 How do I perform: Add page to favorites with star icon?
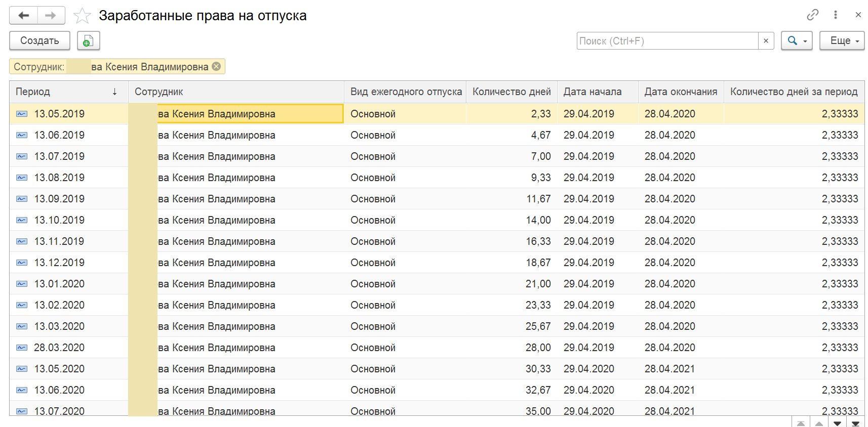[82, 16]
